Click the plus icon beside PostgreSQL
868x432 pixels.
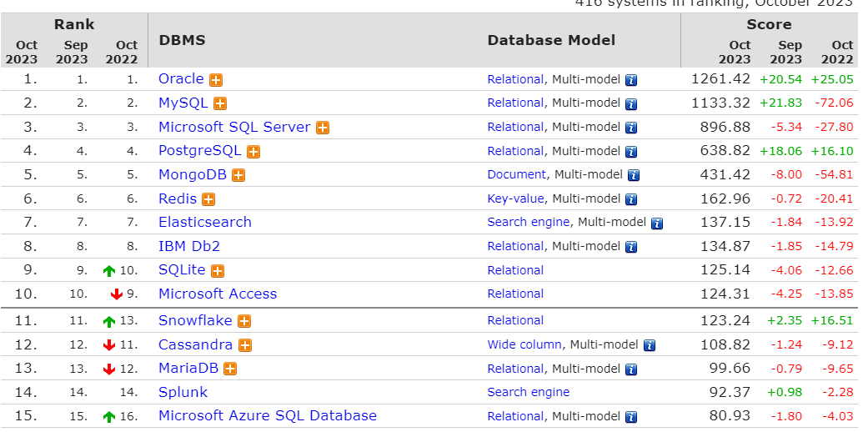[x=253, y=152]
